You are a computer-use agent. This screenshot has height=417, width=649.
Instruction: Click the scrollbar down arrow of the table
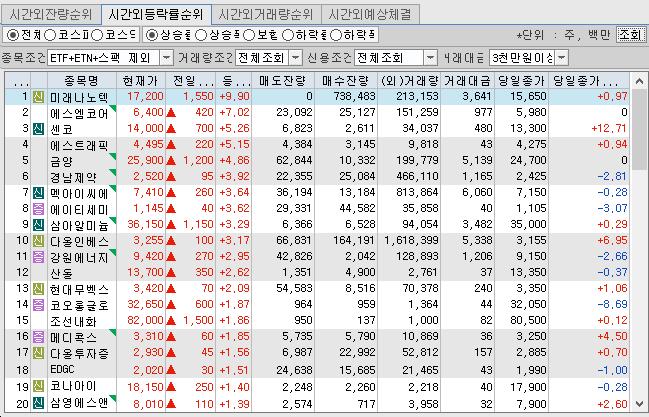[x=639, y=403]
